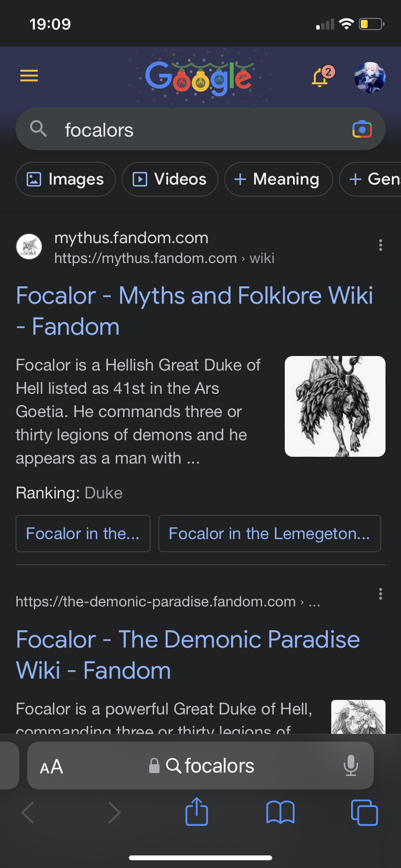This screenshot has width=401, height=868.
Task: Show open Safari tabs overview
Action: (x=364, y=812)
